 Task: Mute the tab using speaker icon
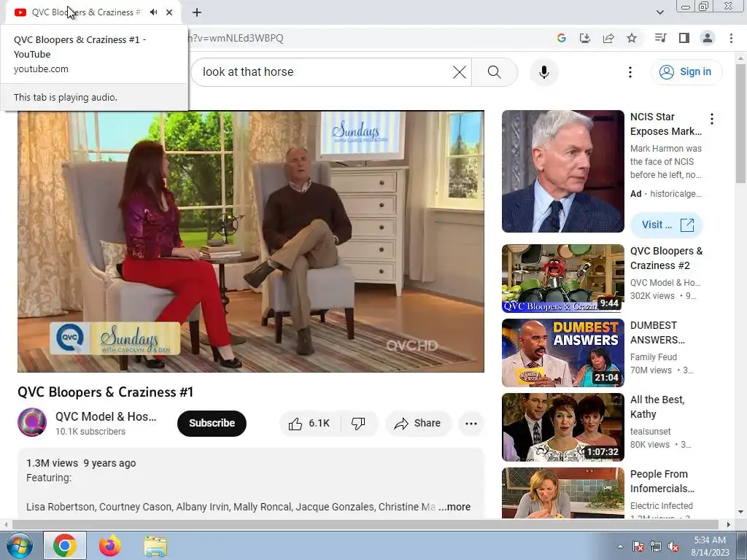[153, 12]
